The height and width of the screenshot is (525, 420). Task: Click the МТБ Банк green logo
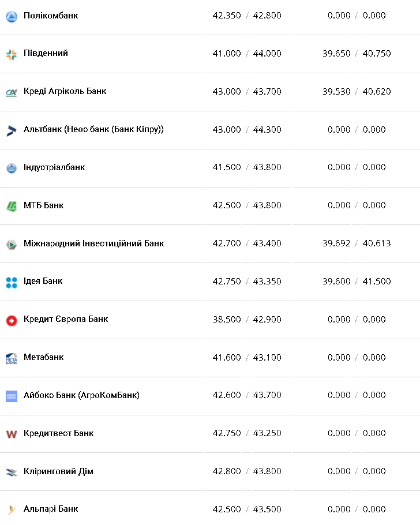tap(12, 207)
